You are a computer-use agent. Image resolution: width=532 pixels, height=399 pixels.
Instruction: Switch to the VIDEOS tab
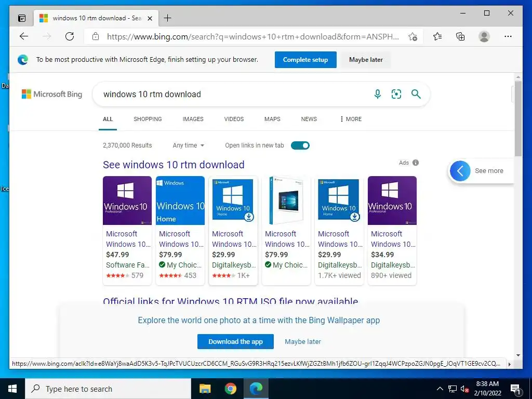click(x=234, y=119)
